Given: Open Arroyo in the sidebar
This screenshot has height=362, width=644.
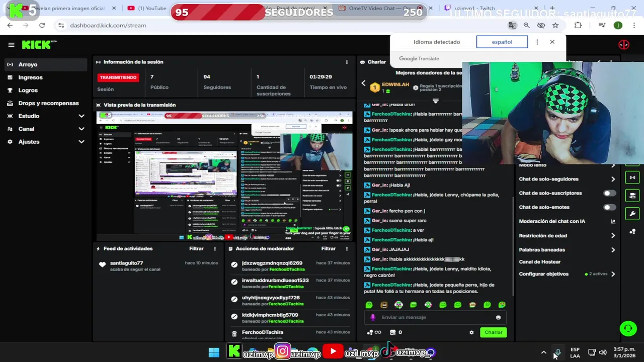Looking at the screenshot, I should click(x=45, y=64).
